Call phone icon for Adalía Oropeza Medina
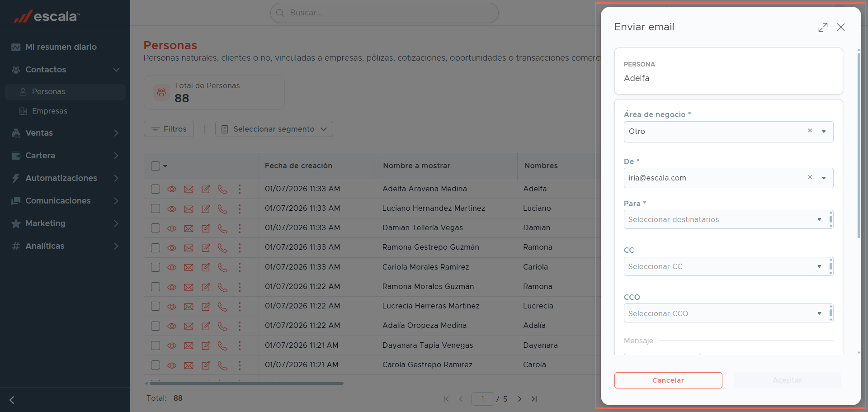868x412 pixels. click(x=222, y=326)
